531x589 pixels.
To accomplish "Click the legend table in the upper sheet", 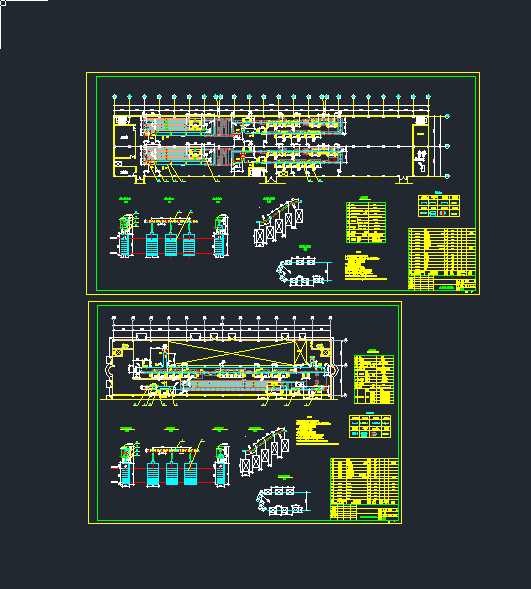I will coord(439,205).
